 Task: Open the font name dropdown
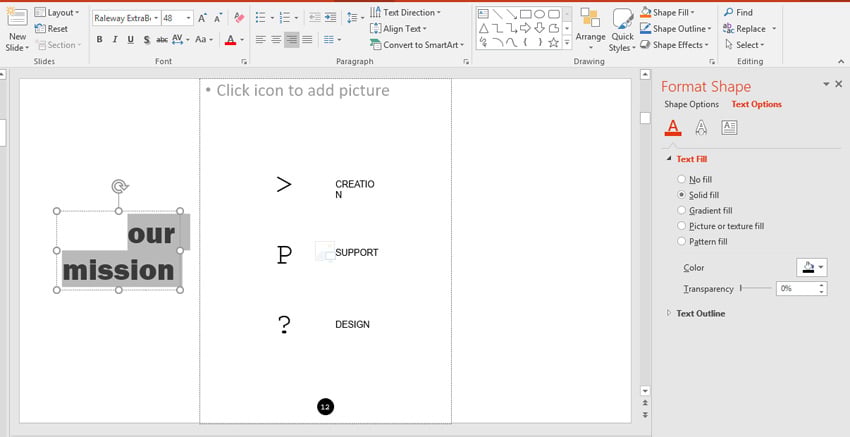click(156, 18)
